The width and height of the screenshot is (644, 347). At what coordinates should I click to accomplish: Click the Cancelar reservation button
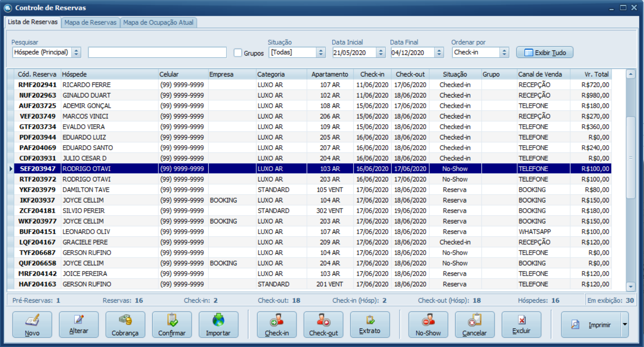pos(475,325)
